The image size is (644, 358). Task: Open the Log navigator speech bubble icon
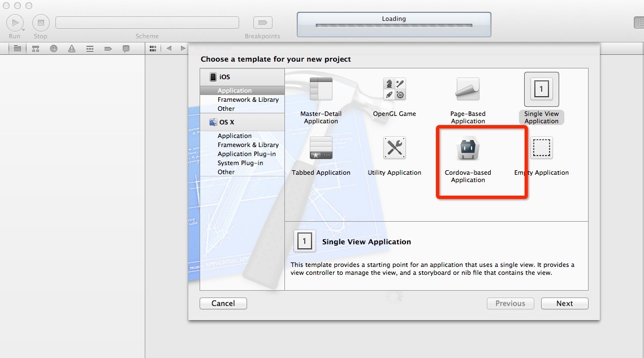[126, 49]
